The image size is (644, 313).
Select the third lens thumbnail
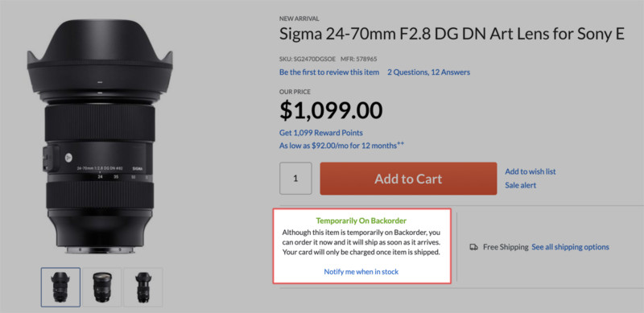[143, 287]
